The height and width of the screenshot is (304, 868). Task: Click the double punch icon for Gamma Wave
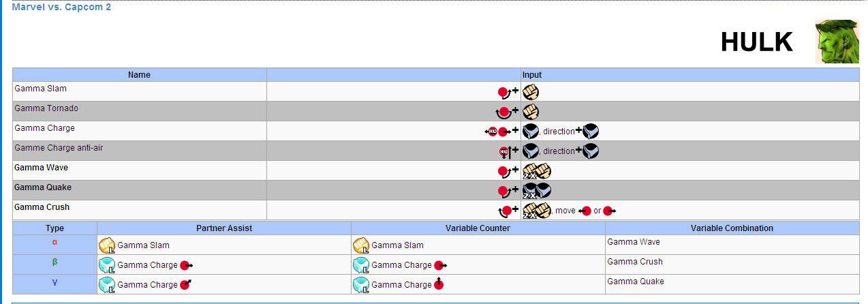coord(536,171)
